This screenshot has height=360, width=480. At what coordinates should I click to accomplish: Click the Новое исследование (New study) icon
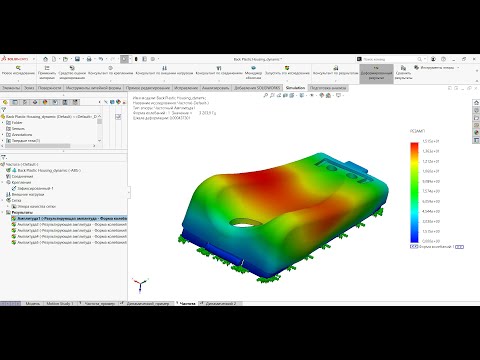pos(18,71)
